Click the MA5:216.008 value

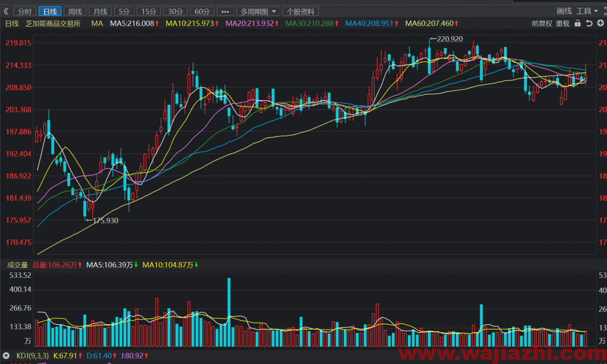tap(135, 23)
